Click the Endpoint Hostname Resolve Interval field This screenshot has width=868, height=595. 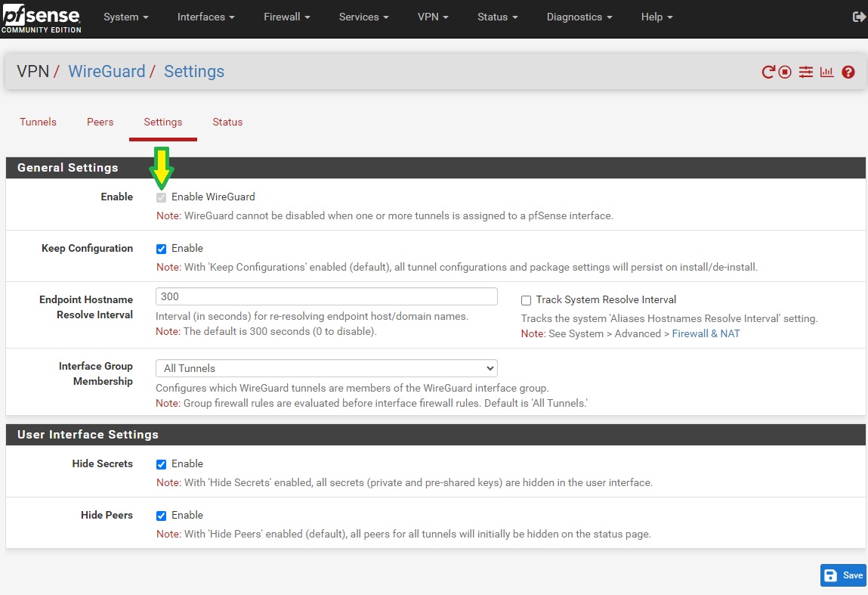pos(326,296)
